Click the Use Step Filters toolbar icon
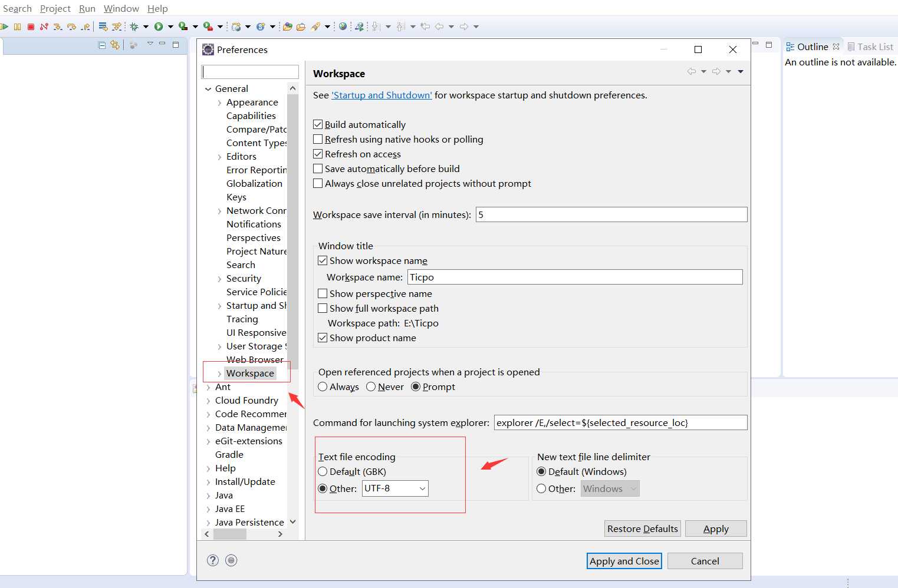 click(x=117, y=27)
